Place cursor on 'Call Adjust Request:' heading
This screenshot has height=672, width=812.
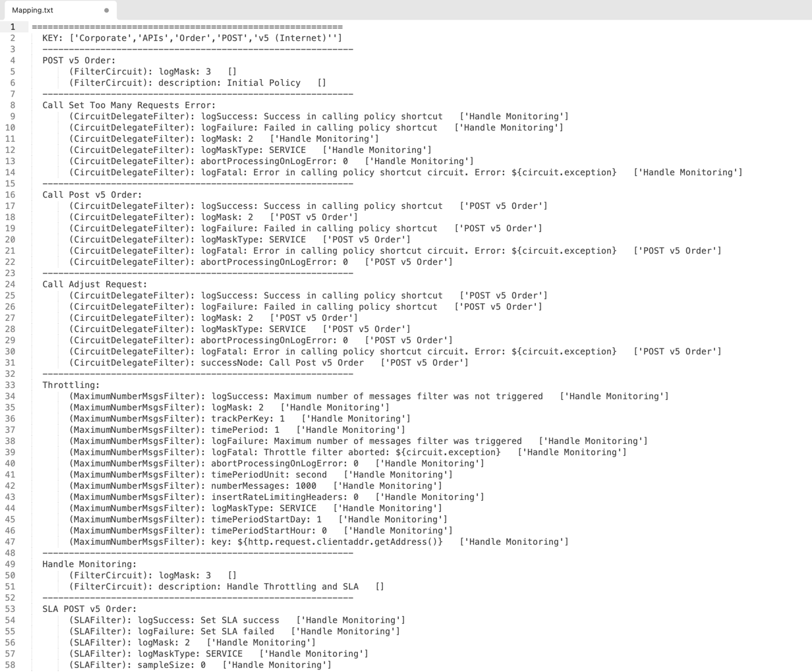coord(94,285)
